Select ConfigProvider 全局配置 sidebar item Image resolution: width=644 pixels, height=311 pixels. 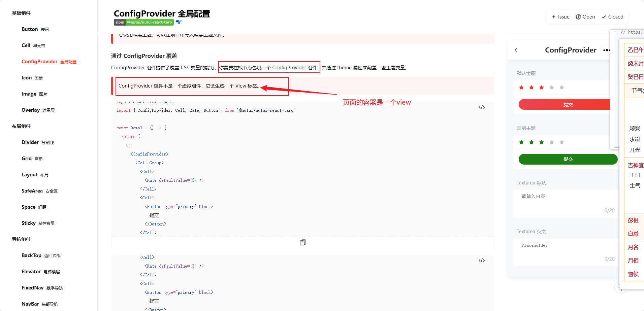click(x=49, y=62)
